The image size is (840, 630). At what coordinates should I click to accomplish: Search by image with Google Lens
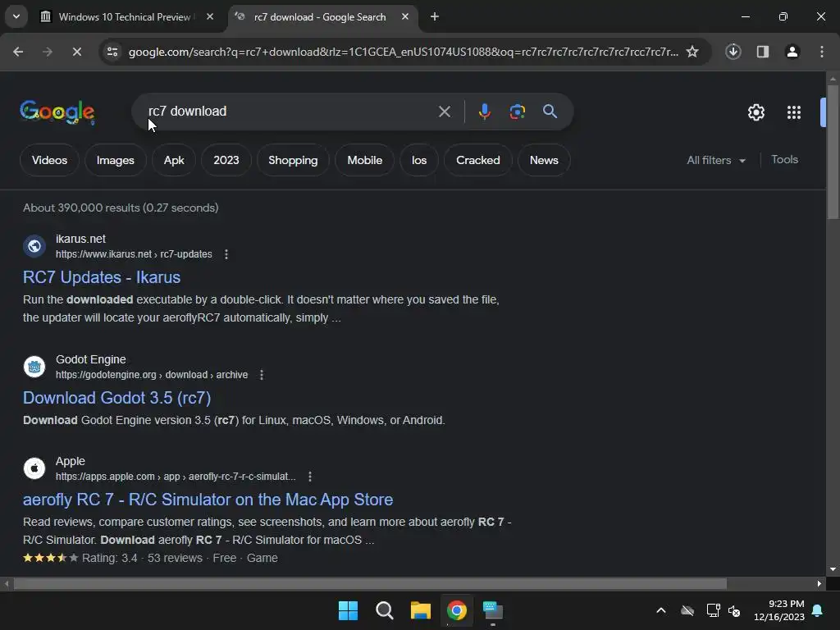[x=517, y=112]
